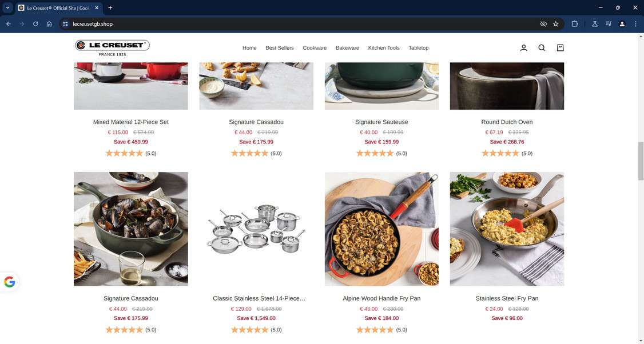View site information in address bar

(65, 24)
